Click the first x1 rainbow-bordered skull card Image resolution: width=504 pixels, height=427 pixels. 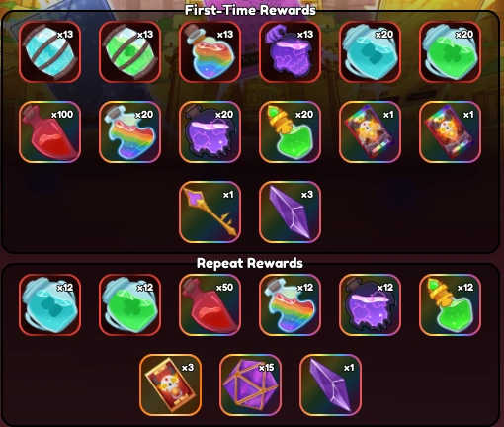(x=370, y=132)
